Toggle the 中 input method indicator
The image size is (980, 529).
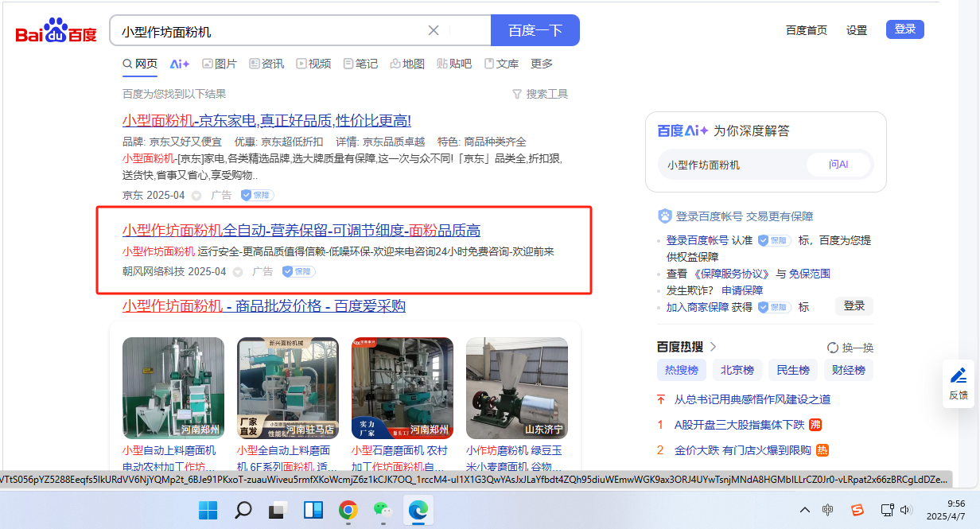[828, 510]
